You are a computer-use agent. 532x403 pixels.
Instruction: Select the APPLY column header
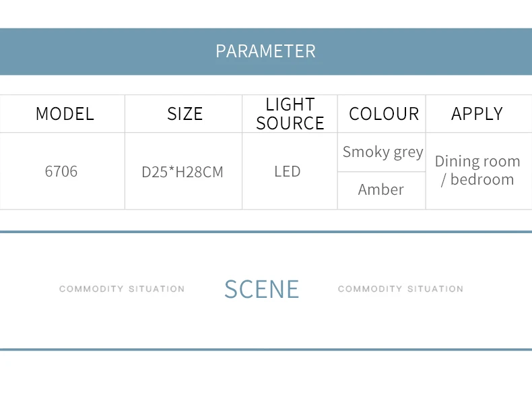(477, 114)
